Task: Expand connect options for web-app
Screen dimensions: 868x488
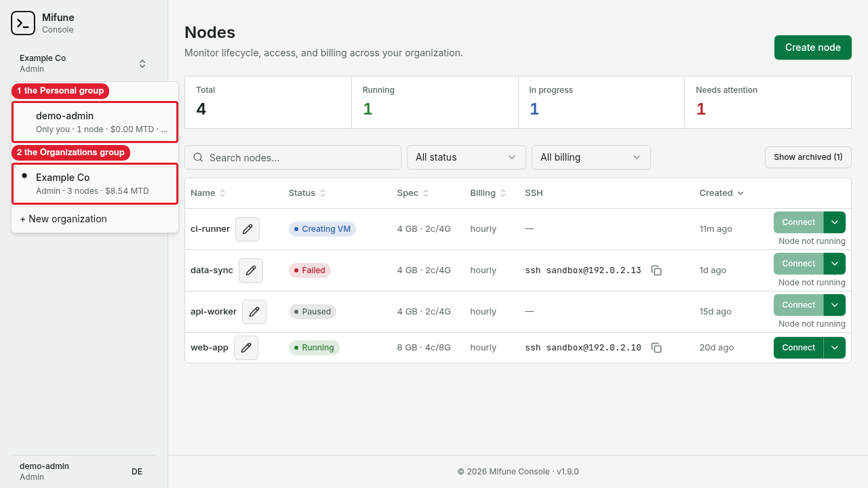Action: [x=835, y=348]
